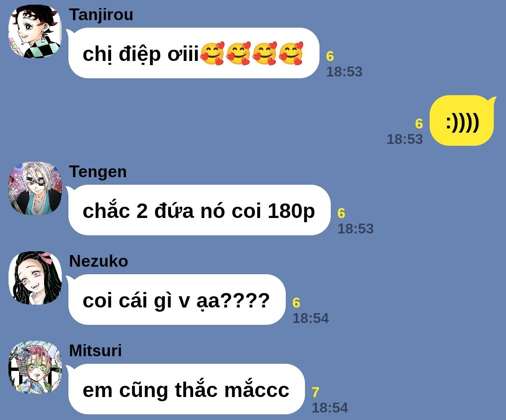Select the message 'chị điệp ơiii'
Image resolution: width=506 pixels, height=420 pixels.
tap(193, 53)
